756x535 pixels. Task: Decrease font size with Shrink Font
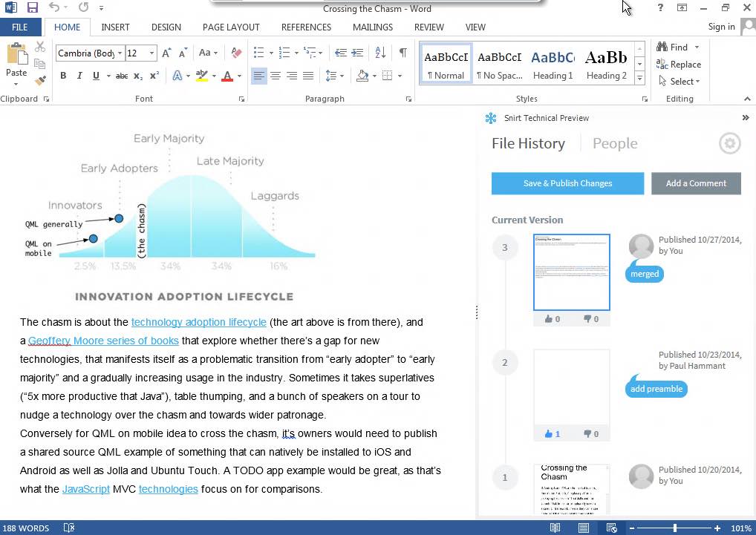183,53
